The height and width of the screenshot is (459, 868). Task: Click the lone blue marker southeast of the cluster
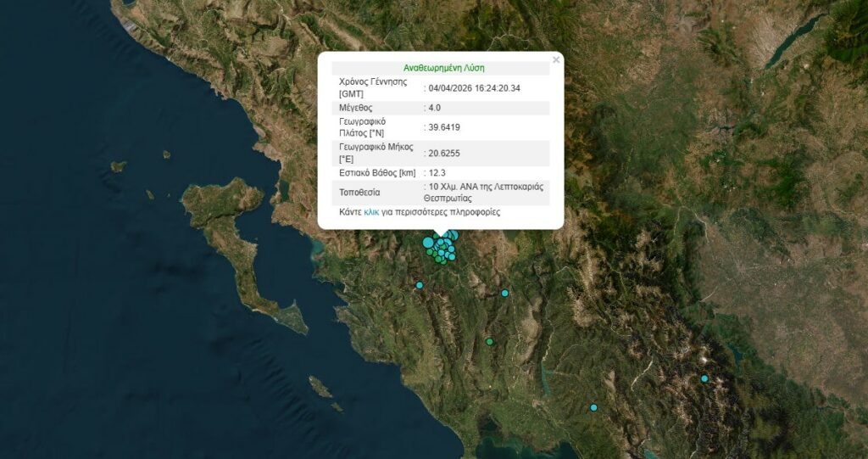coord(505,293)
